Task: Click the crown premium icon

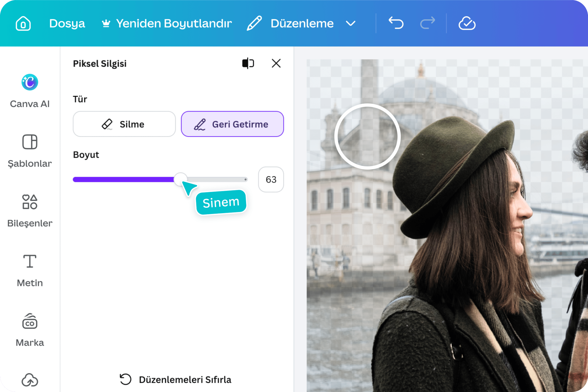Action: (106, 24)
